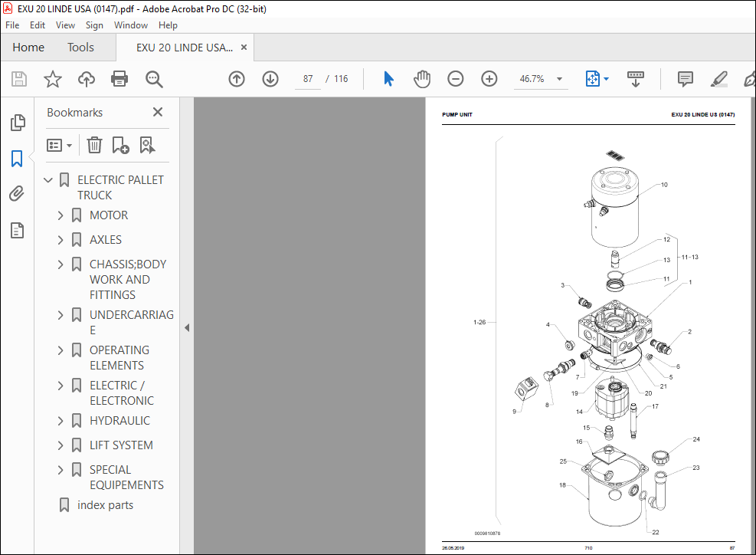Go to next page arrow

(270, 79)
